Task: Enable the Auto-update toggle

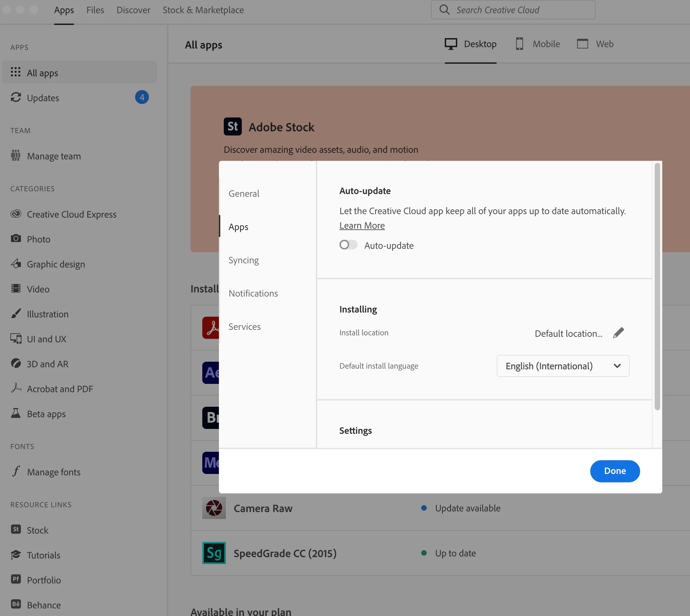Action: (x=348, y=245)
